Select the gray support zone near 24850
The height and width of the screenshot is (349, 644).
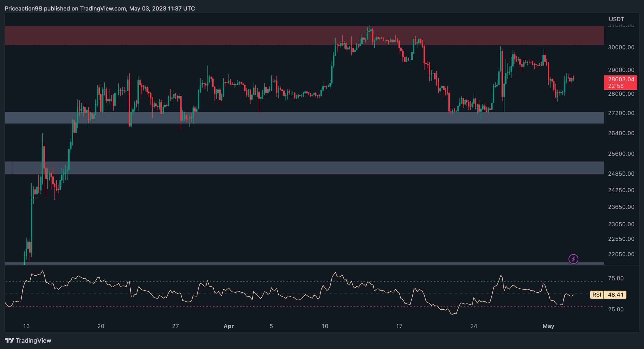click(304, 168)
